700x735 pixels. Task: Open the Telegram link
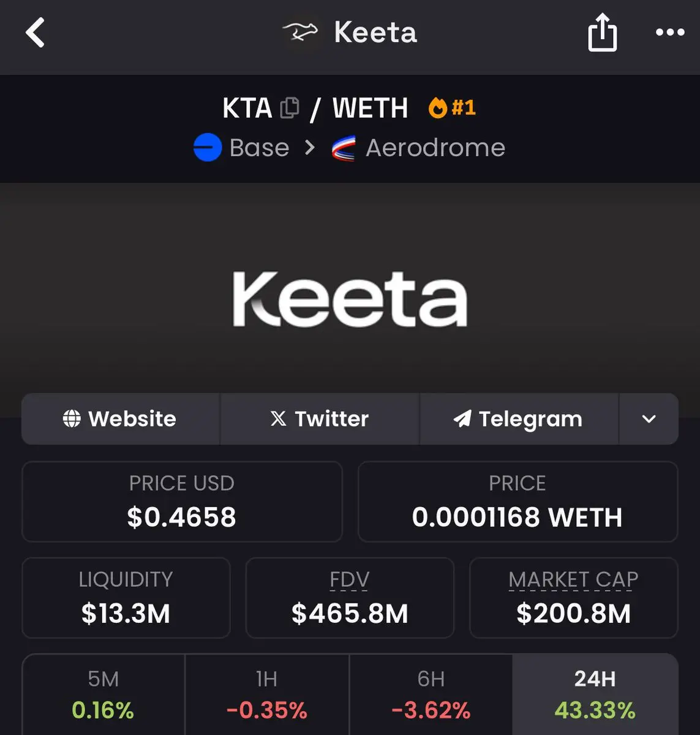click(x=518, y=419)
